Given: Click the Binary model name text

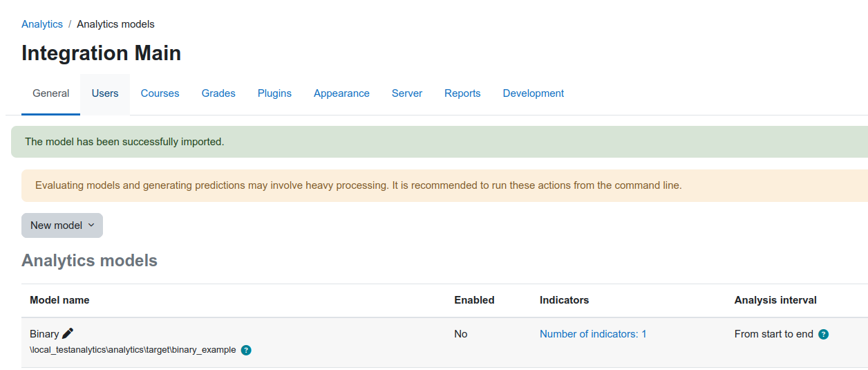Looking at the screenshot, I should click(44, 334).
